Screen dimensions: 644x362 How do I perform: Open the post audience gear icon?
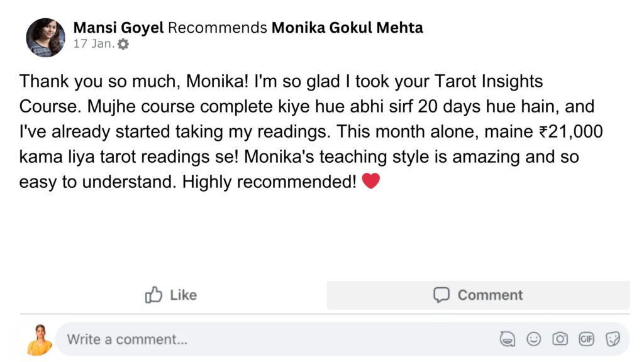(123, 45)
